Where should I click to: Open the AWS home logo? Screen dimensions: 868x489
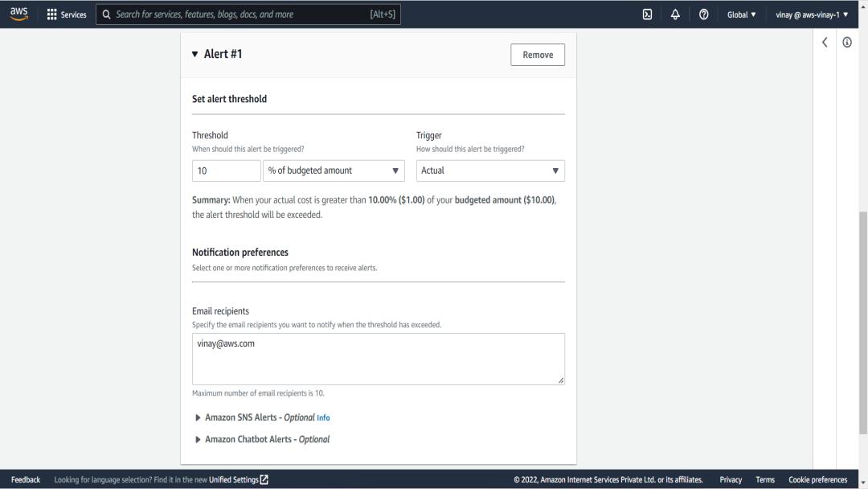[x=18, y=14]
